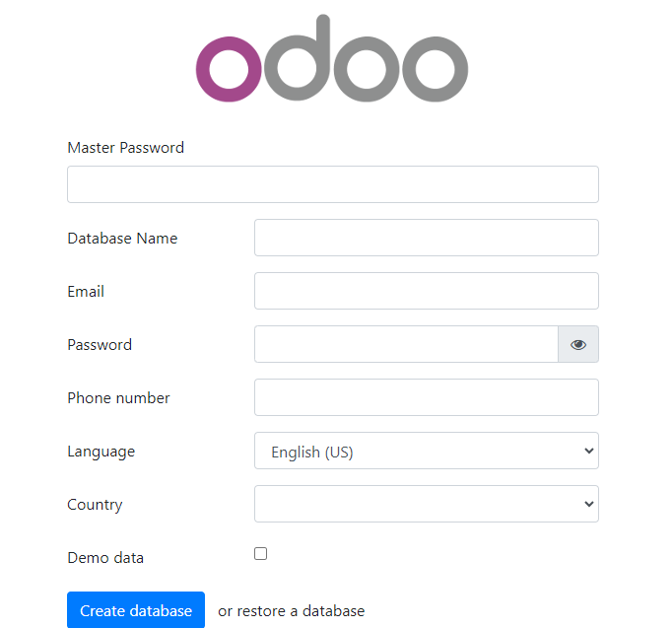The height and width of the screenshot is (628, 672).
Task: Click the Country label text
Action: pos(95,505)
